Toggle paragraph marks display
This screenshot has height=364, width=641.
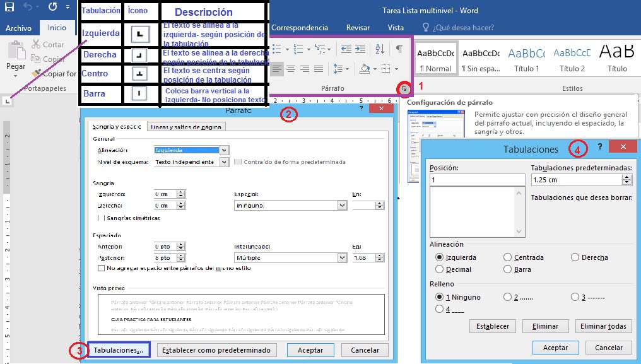click(399, 49)
